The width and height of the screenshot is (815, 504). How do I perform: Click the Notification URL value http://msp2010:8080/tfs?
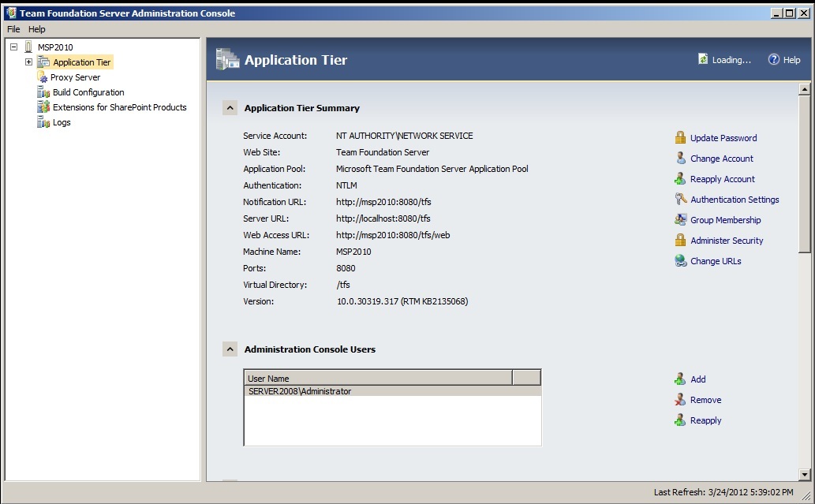[383, 202]
